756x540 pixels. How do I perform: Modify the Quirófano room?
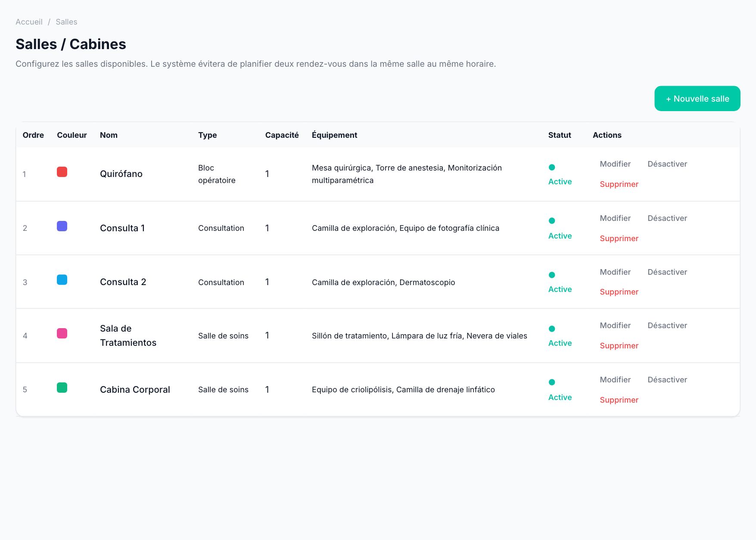tap(615, 164)
